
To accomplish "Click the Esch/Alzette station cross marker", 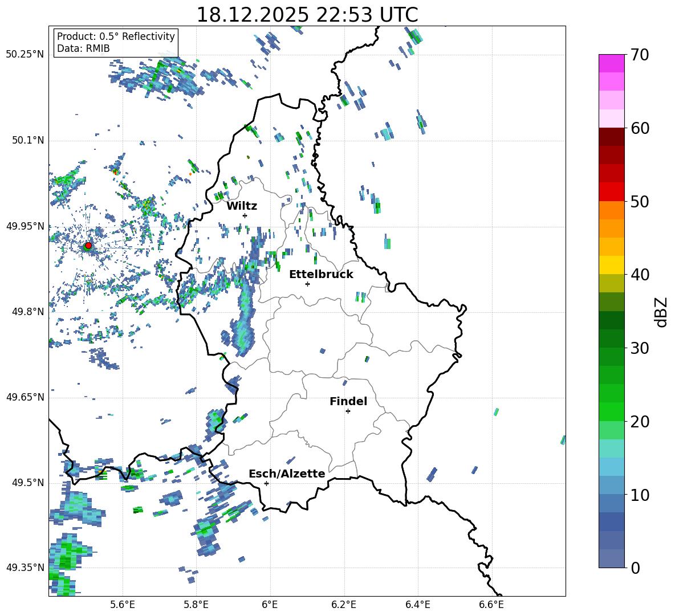I will pos(266,483).
